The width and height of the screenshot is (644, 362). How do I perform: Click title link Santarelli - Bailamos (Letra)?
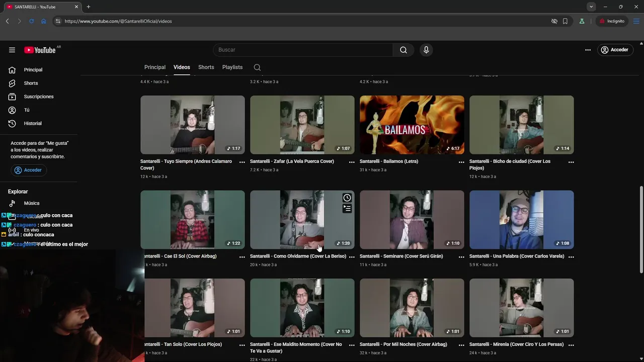(x=389, y=161)
